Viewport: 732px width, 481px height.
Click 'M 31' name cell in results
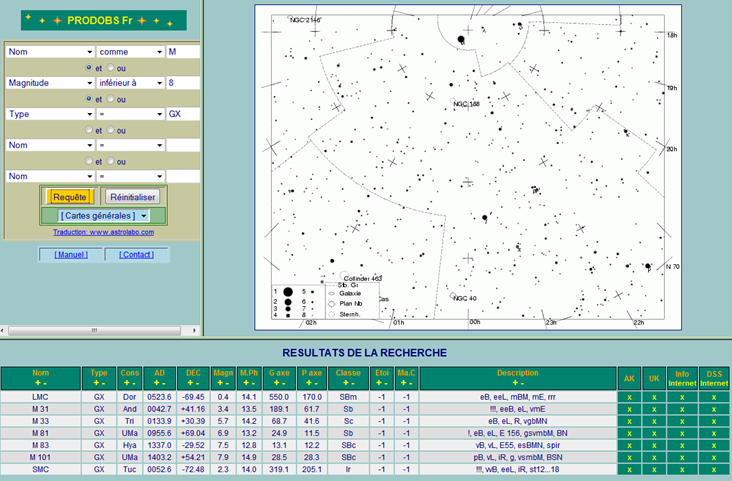click(41, 410)
